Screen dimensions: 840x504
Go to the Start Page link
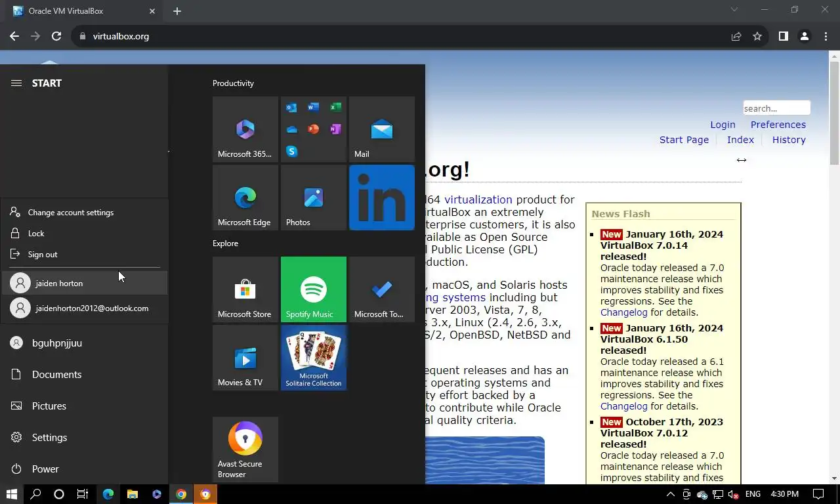(684, 140)
